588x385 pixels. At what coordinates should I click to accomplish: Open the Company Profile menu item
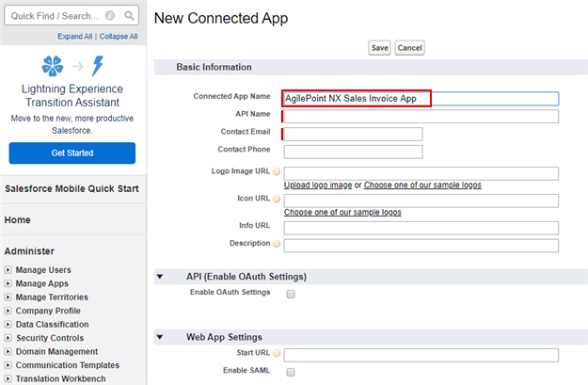tap(48, 311)
